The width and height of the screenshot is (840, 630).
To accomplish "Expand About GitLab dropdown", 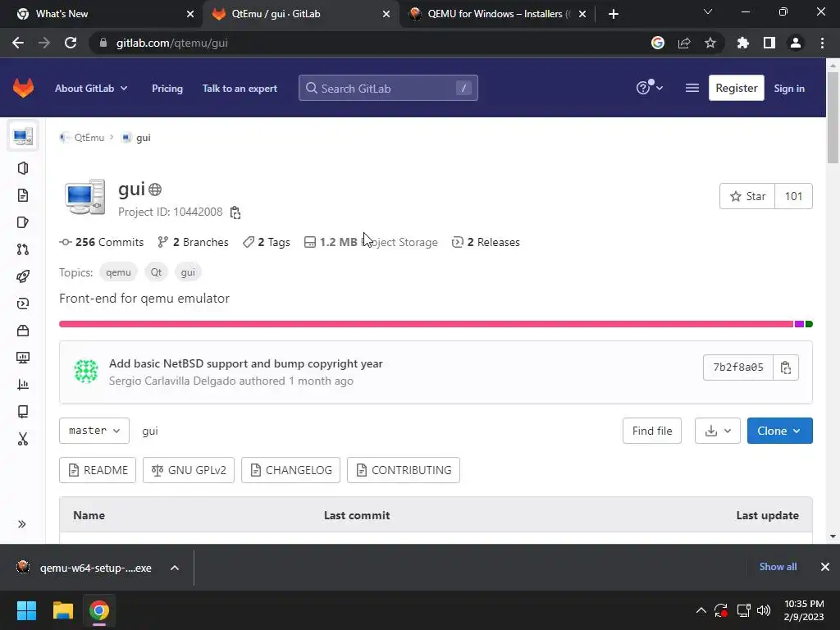I will pos(91,89).
